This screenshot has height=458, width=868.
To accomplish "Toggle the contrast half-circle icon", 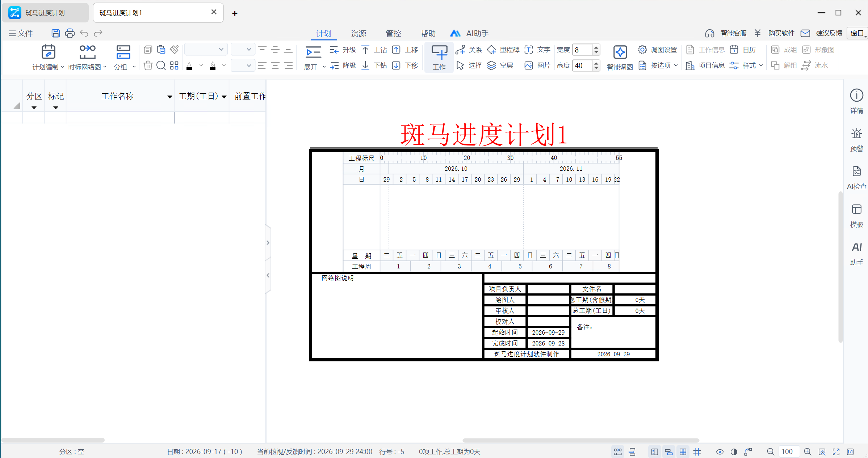I will pos(734,451).
